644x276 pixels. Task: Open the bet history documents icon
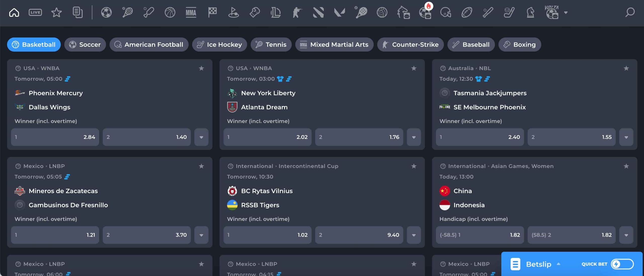tap(77, 12)
